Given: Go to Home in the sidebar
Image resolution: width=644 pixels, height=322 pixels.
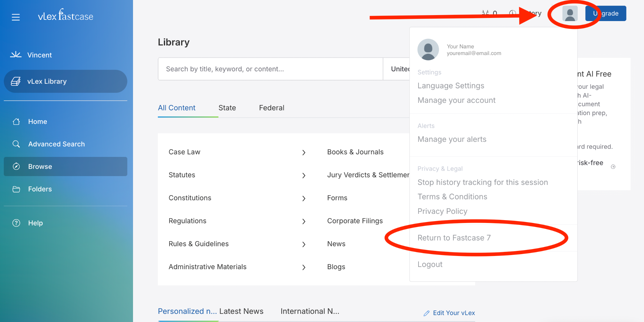Looking at the screenshot, I should pyautogui.click(x=38, y=122).
